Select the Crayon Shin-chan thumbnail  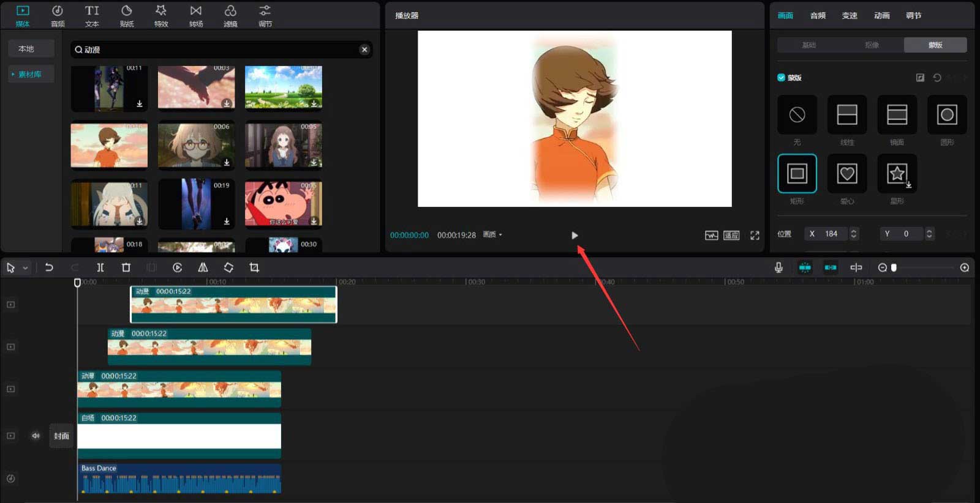(283, 204)
